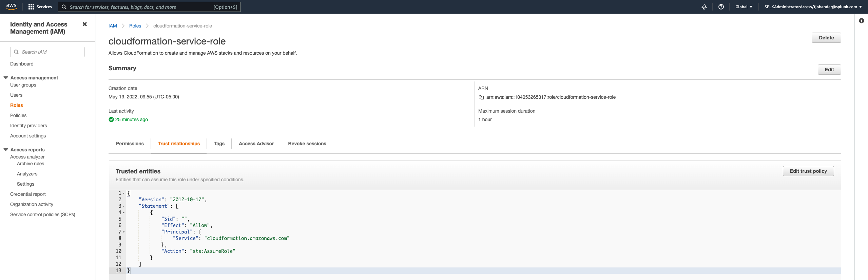868x280 pixels.
Task: Open the Access Advisor tab
Action: 256,144
